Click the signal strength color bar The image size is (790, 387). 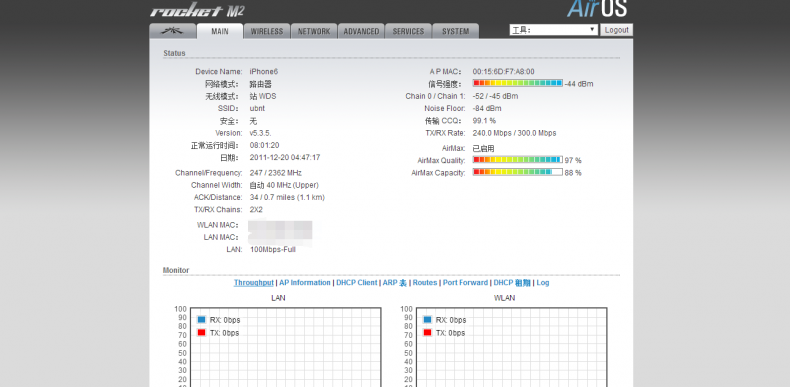click(517, 83)
